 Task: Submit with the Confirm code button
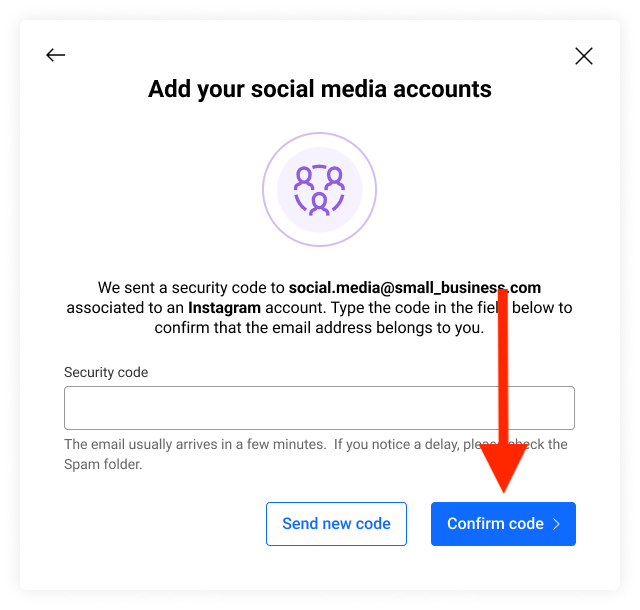coord(503,524)
